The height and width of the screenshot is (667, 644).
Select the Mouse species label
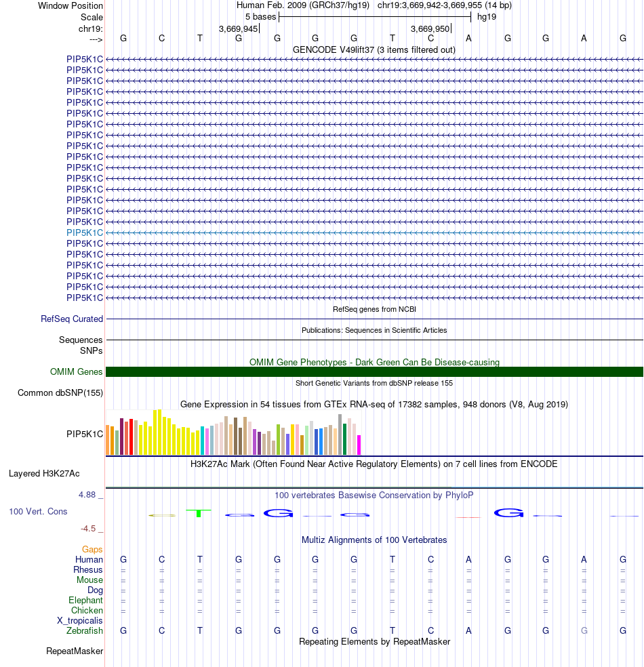coord(89,580)
